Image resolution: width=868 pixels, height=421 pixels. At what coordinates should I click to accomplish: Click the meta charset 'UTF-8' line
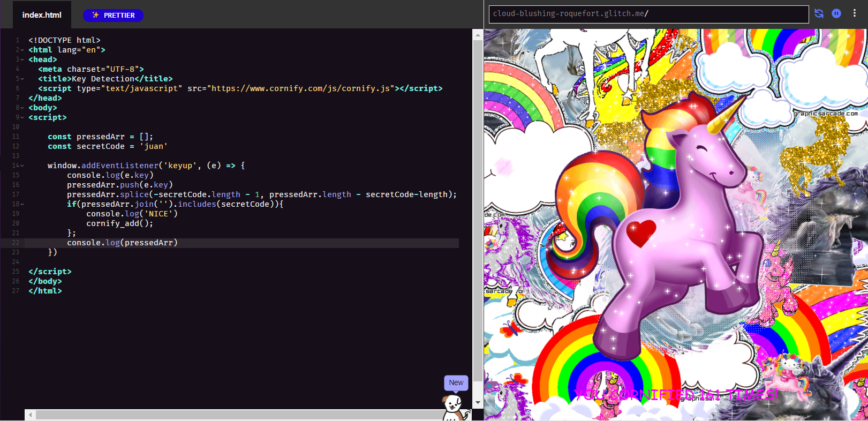pyautogui.click(x=91, y=69)
